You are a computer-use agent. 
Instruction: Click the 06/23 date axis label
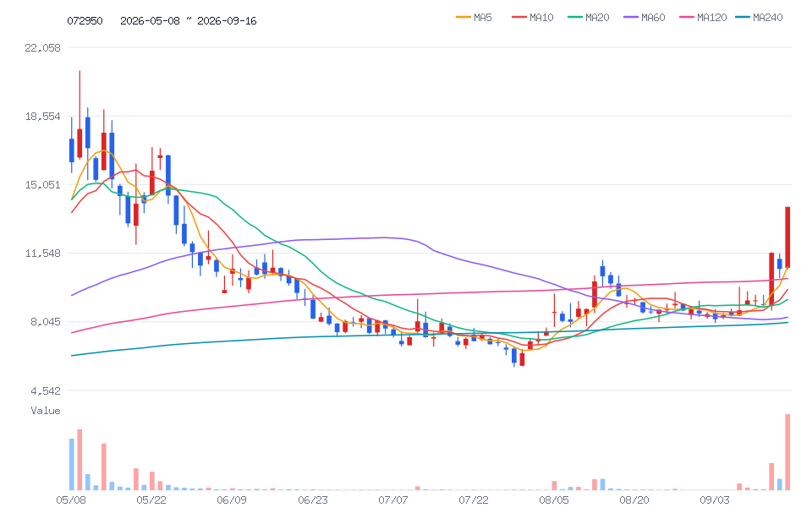[313, 500]
